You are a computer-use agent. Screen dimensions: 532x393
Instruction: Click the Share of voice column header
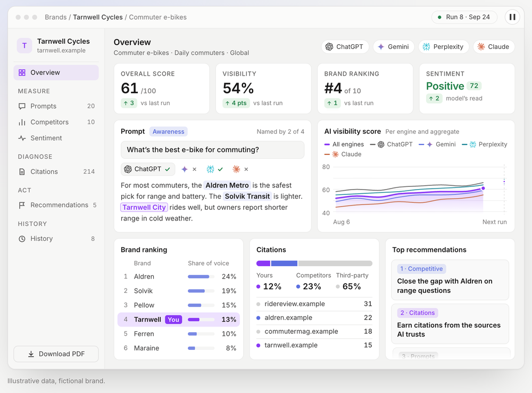[209, 263]
